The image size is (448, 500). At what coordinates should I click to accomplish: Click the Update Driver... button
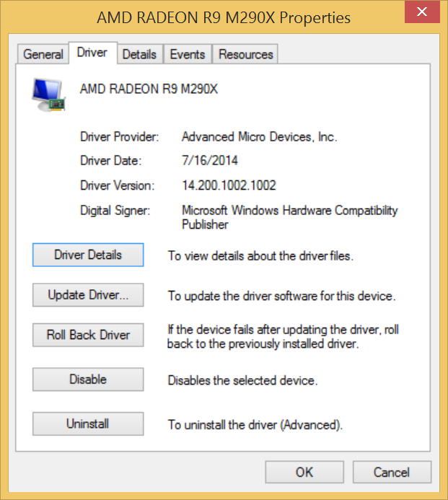(x=88, y=295)
